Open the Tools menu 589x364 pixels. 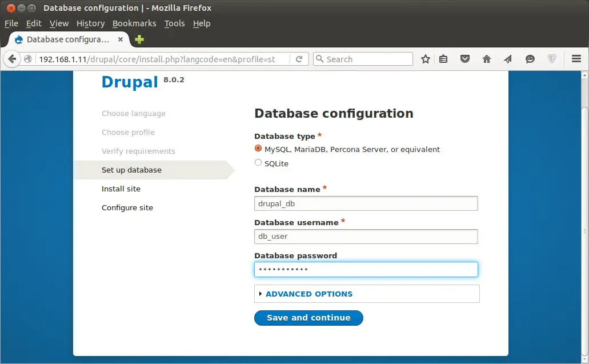point(175,23)
